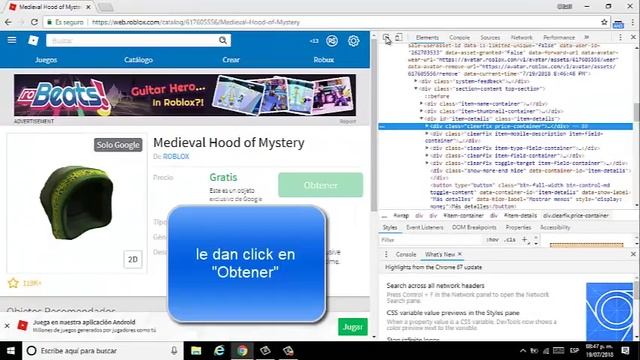Viewport: 640px width, 360px height.
Task: Click the RoBeats advertisement banner
Action: tap(185, 96)
